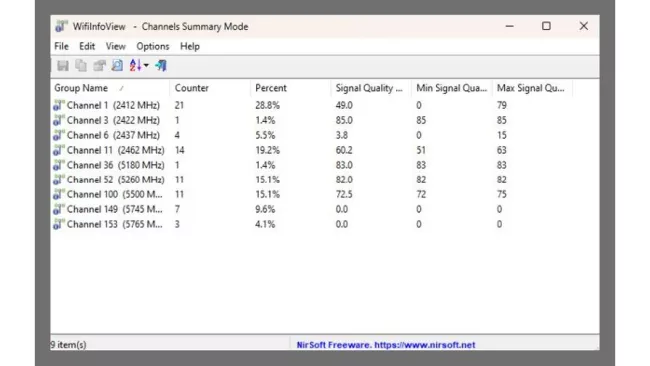Image resolution: width=650 pixels, height=366 pixels.
Task: Click the 9.6% percent cell
Action: tap(265, 209)
